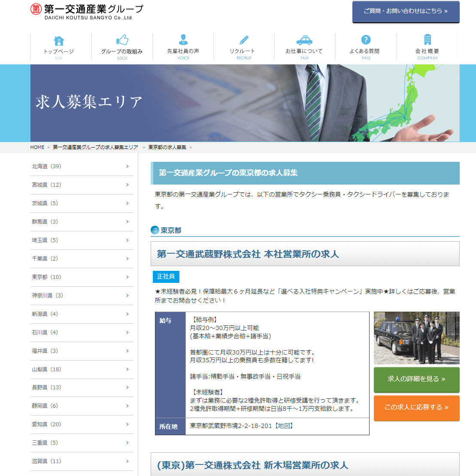Click chevron on 新潟県 (4) row
The height and width of the screenshot is (476, 476).
pos(127,314)
